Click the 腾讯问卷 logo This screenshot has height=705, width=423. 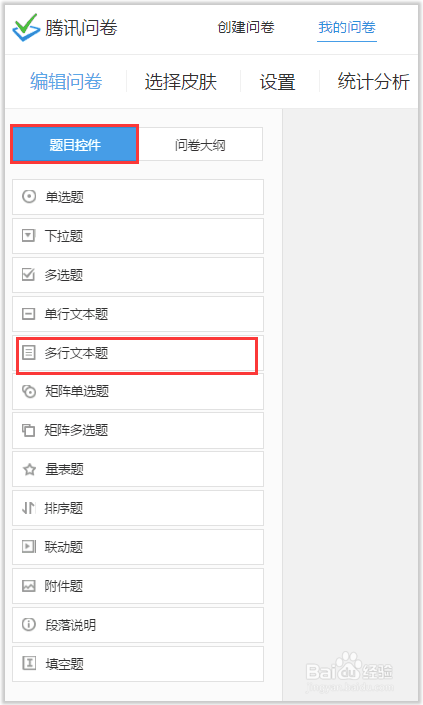[65, 28]
